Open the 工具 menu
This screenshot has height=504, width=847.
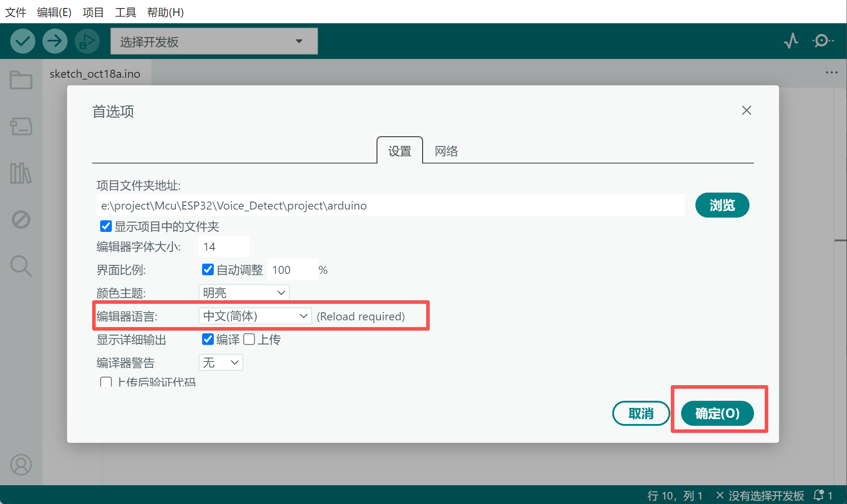coord(125,12)
